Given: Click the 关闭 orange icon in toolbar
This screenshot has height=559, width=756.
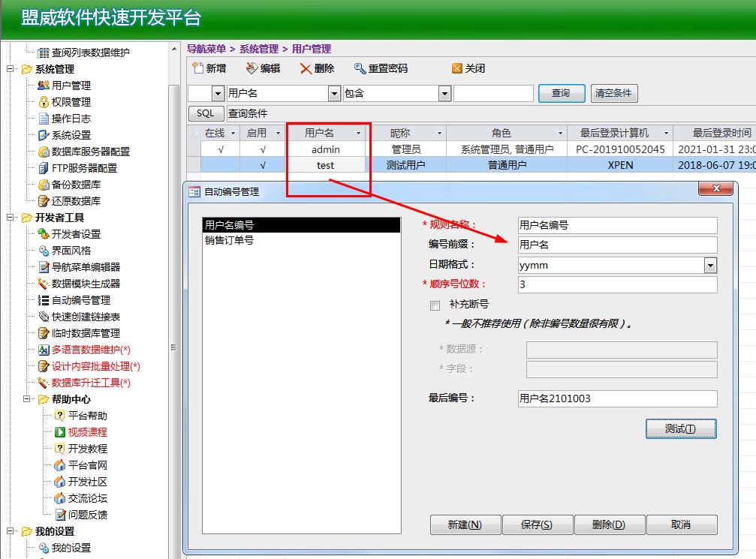Looking at the screenshot, I should click(456, 68).
